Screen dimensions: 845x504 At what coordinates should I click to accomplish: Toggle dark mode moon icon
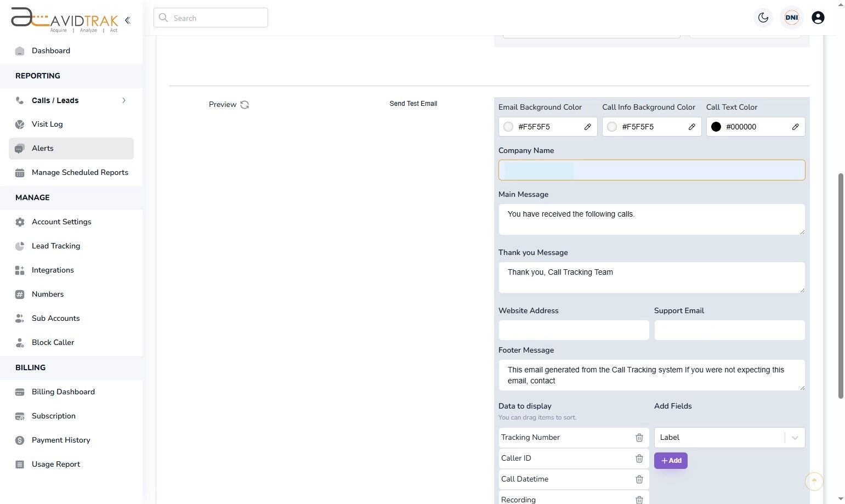point(763,18)
